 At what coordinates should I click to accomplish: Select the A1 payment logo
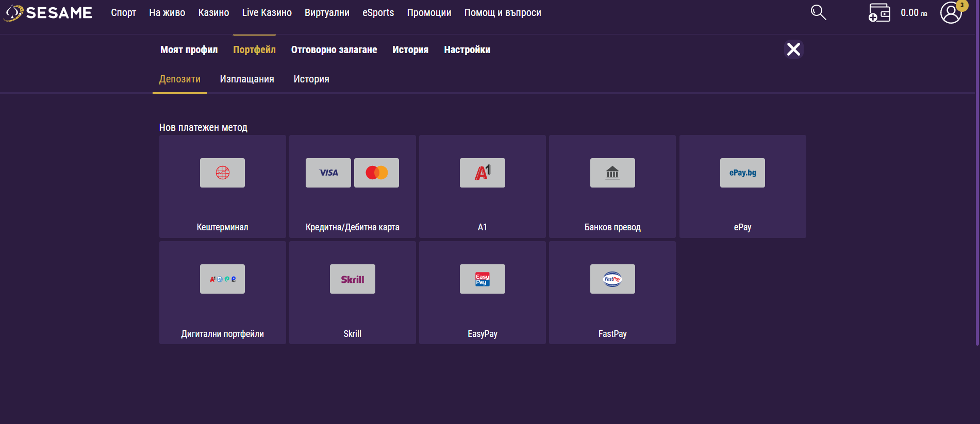pyautogui.click(x=483, y=173)
